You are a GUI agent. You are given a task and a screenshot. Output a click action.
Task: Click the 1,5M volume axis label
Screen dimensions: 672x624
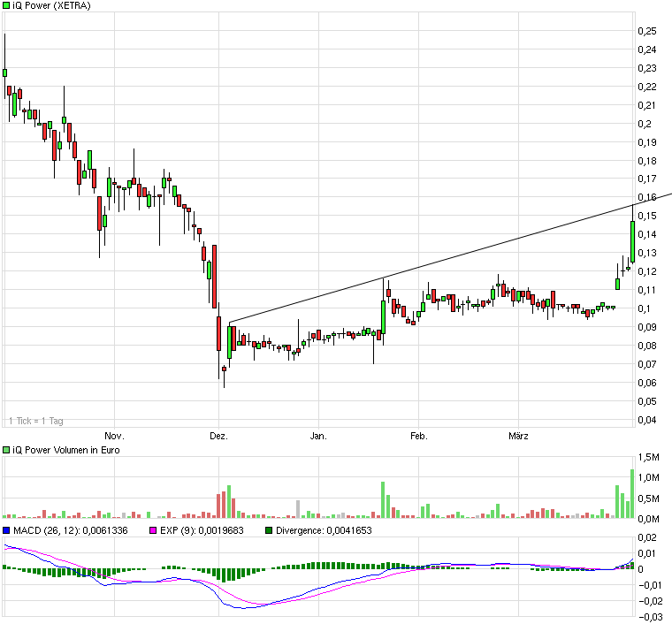648,457
